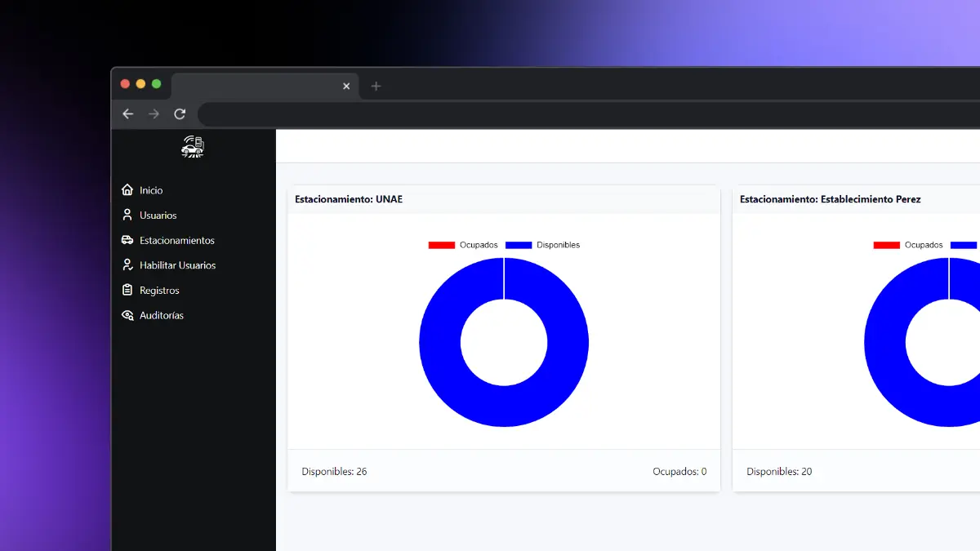Toggle the Disponibles legend in the UNAE chart
The image size is (980, 551).
pyautogui.click(x=542, y=245)
